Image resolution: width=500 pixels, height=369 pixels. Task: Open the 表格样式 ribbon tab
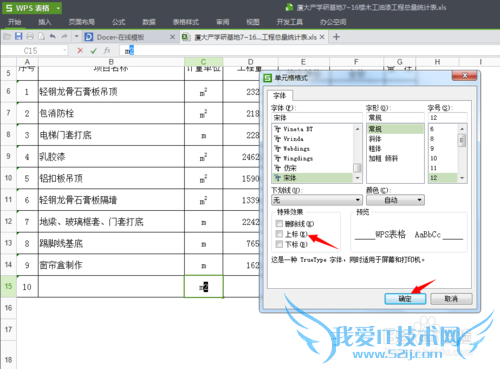coord(186,22)
